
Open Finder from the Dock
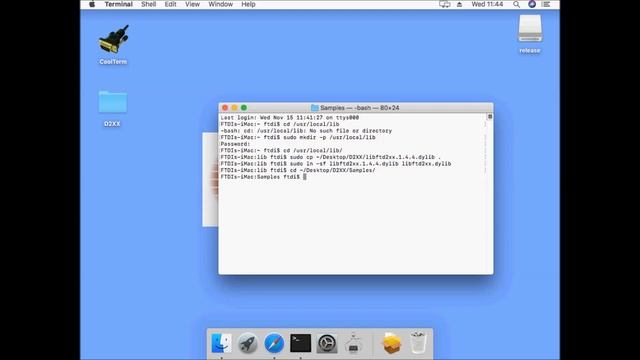click(222, 343)
